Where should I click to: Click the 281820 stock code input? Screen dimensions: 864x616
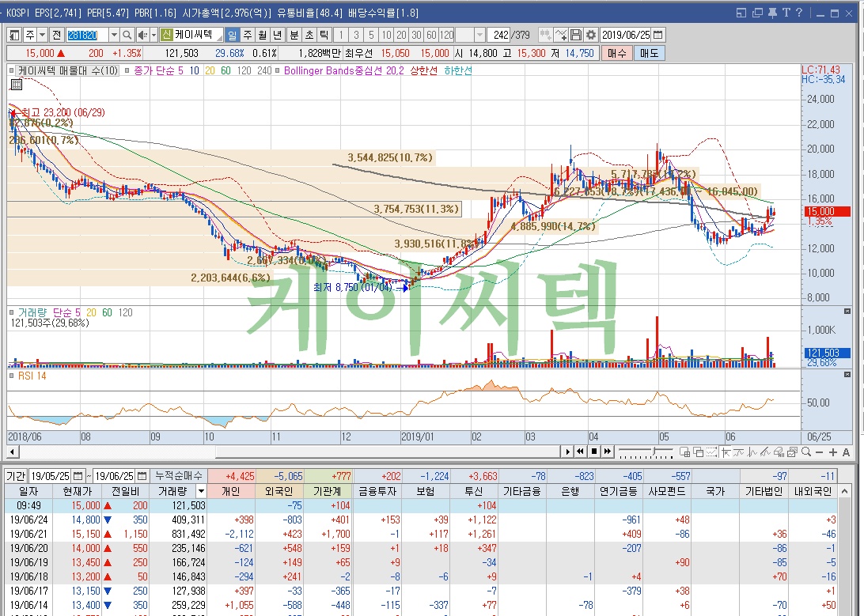(x=87, y=36)
